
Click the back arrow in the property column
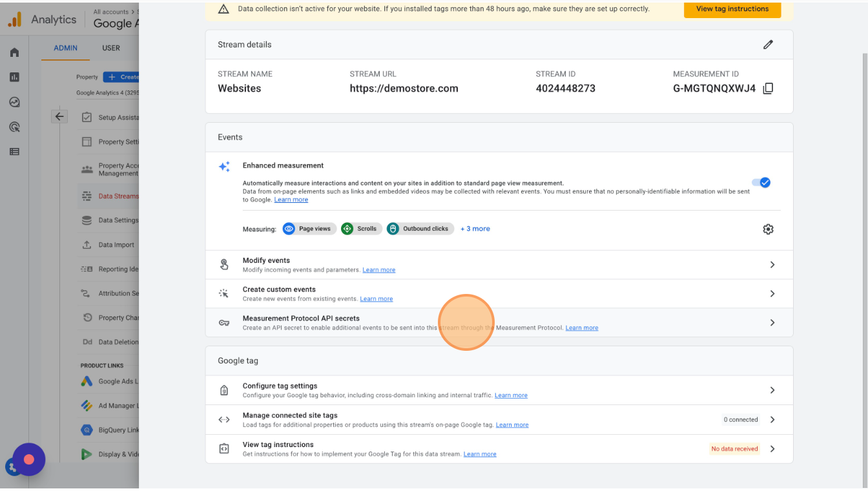(59, 116)
